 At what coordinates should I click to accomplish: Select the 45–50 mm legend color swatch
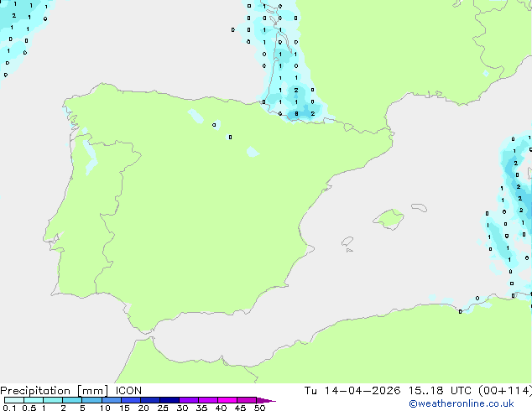coord(247,400)
